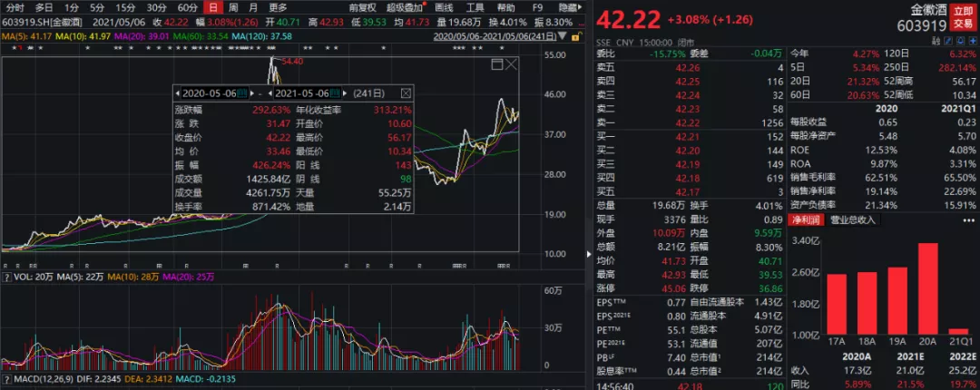Select the highlighted 日 daily period tab
The image size is (980, 390).
tap(214, 8)
